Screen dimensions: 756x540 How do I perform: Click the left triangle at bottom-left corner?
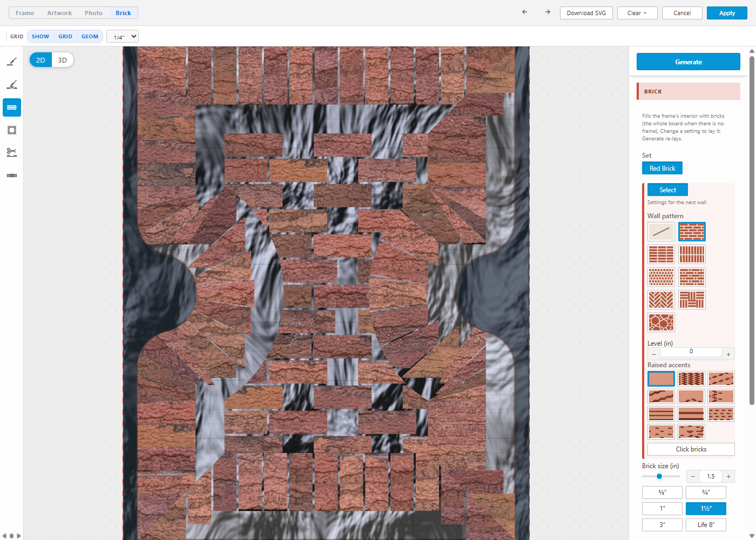point(4,536)
